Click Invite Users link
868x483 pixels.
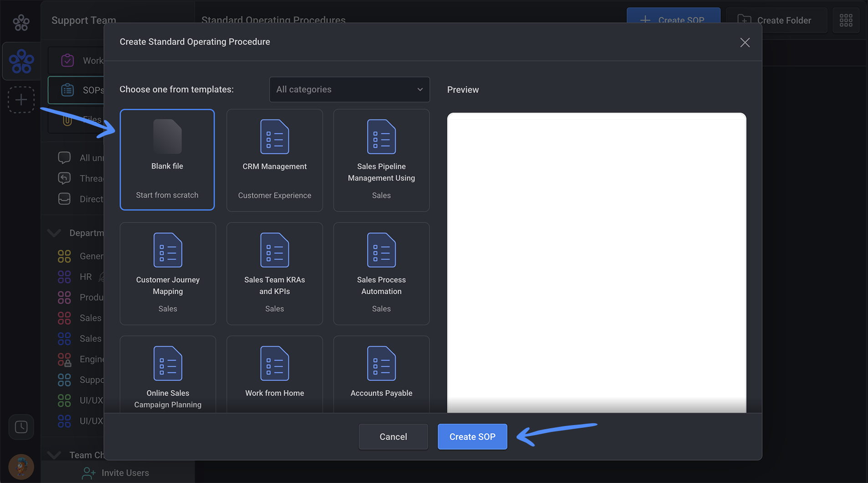(x=116, y=473)
